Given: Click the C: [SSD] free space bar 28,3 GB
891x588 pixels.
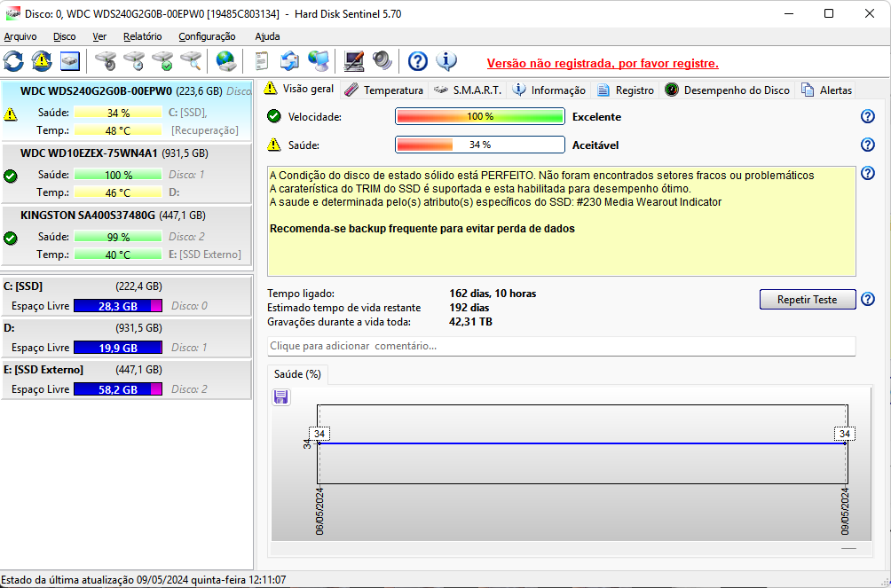Looking at the screenshot, I should pyautogui.click(x=118, y=306).
